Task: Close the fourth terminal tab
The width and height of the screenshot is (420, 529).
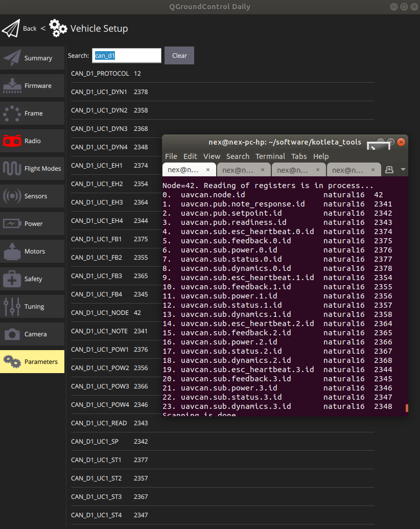Action: pos(373,170)
